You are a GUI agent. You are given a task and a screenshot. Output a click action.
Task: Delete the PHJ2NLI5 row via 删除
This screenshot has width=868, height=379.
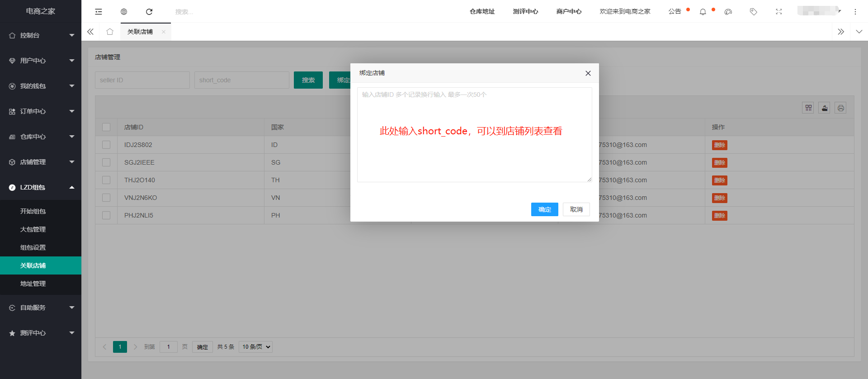720,216
